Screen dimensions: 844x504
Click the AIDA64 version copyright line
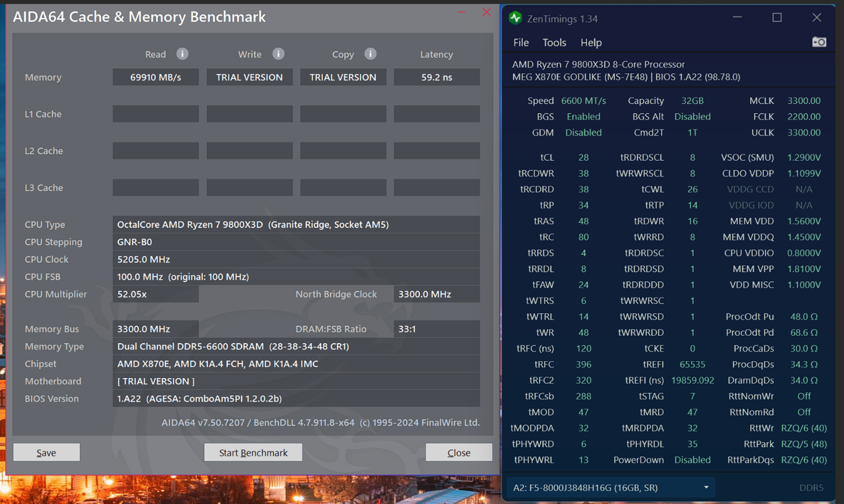pos(321,422)
